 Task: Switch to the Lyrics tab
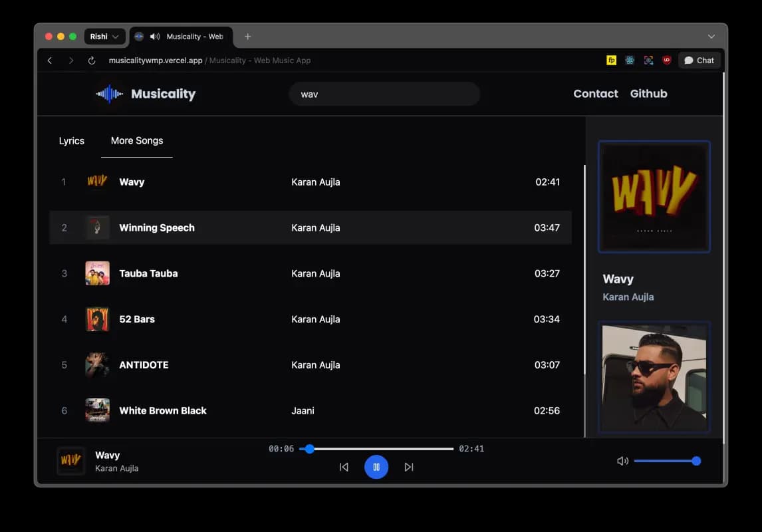[71, 140]
